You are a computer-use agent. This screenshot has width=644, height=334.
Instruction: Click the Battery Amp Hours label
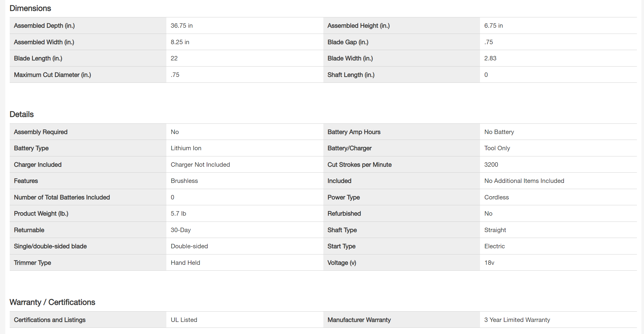[354, 132]
